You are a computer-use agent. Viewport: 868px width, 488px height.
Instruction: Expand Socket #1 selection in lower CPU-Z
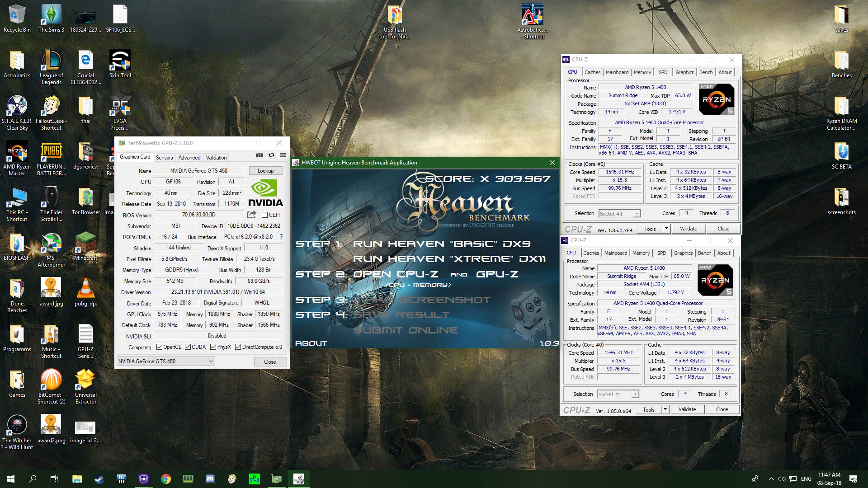click(x=618, y=394)
